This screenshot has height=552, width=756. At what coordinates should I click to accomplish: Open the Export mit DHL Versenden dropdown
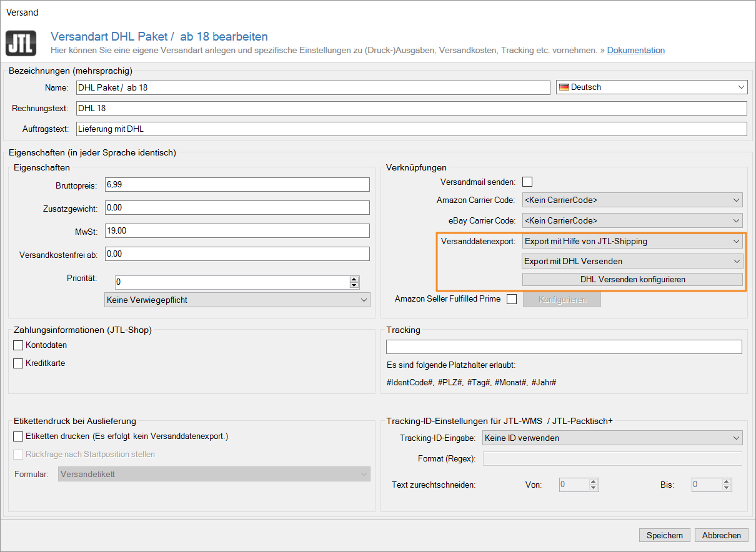tap(632, 261)
